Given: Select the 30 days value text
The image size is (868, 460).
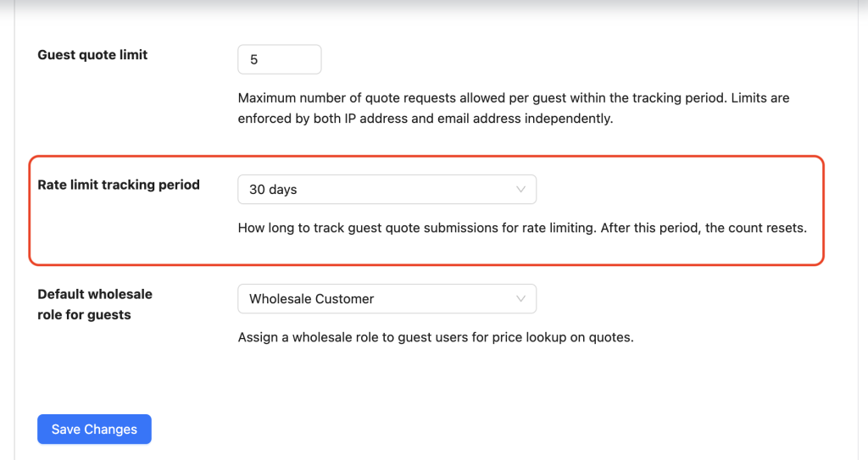Looking at the screenshot, I should pos(273,190).
